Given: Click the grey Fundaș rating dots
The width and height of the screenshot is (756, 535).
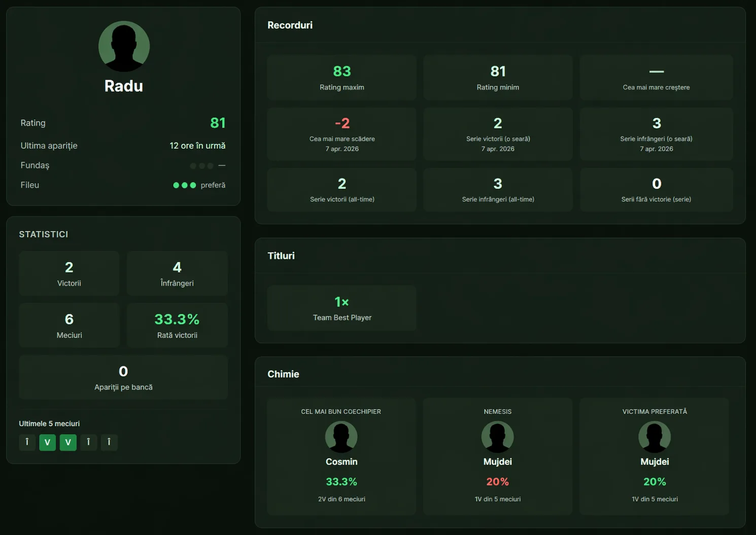Looking at the screenshot, I should coord(201,166).
